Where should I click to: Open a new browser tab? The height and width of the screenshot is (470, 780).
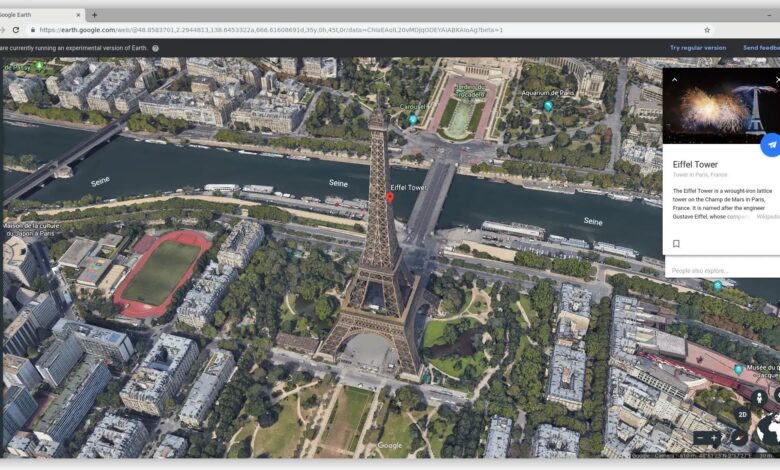pos(94,15)
